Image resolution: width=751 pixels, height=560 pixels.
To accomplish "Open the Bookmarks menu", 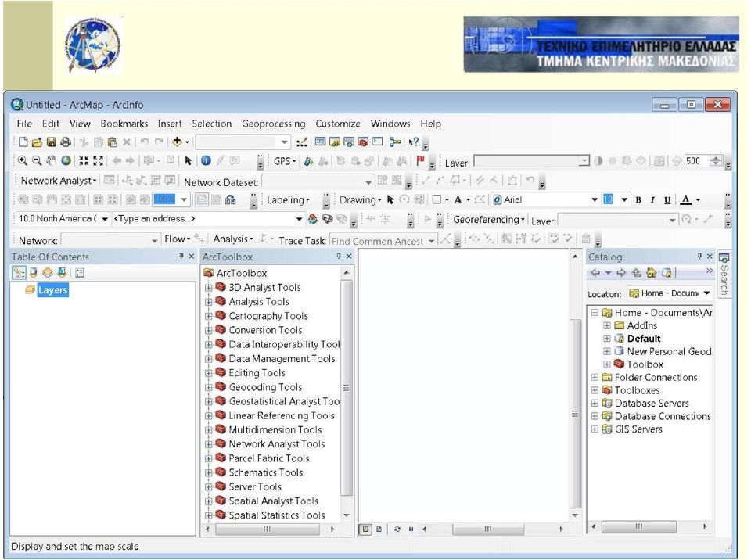I will coord(124,124).
